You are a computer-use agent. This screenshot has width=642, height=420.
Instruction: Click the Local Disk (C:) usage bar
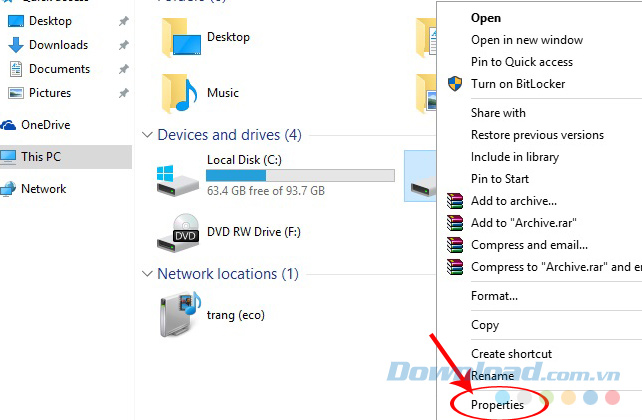point(300,176)
